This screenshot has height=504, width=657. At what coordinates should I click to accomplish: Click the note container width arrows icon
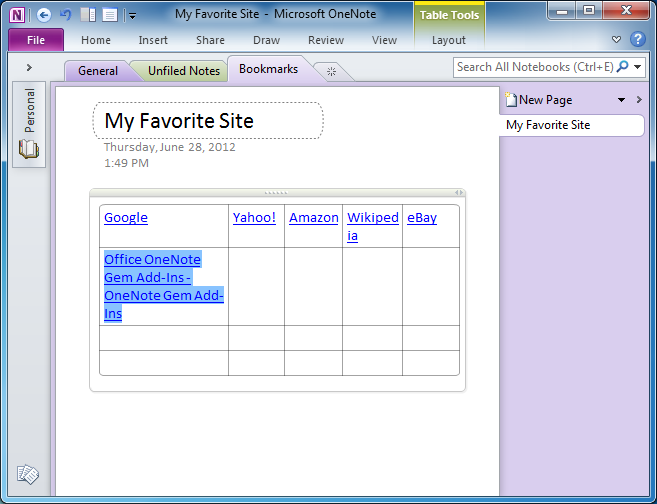[459, 193]
